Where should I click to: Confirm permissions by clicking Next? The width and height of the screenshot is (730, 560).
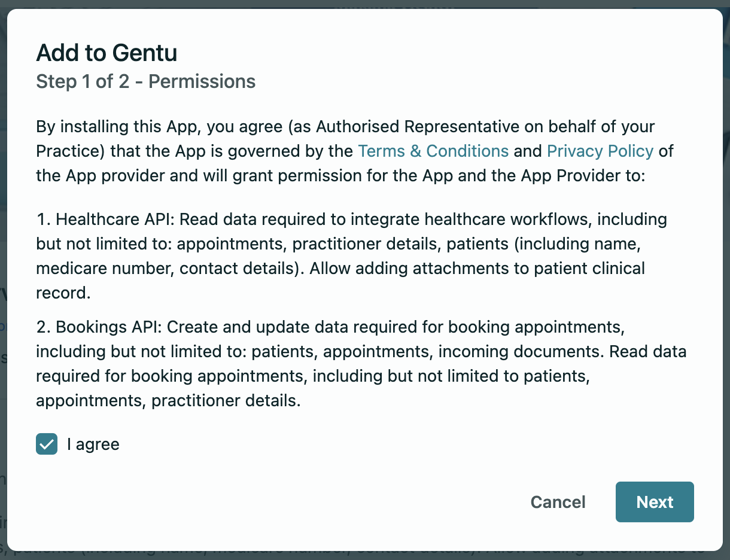pyautogui.click(x=655, y=502)
